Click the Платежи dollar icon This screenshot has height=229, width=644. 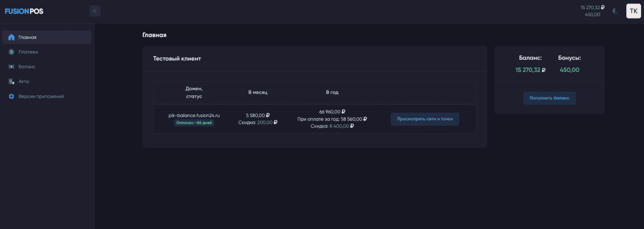tap(11, 52)
